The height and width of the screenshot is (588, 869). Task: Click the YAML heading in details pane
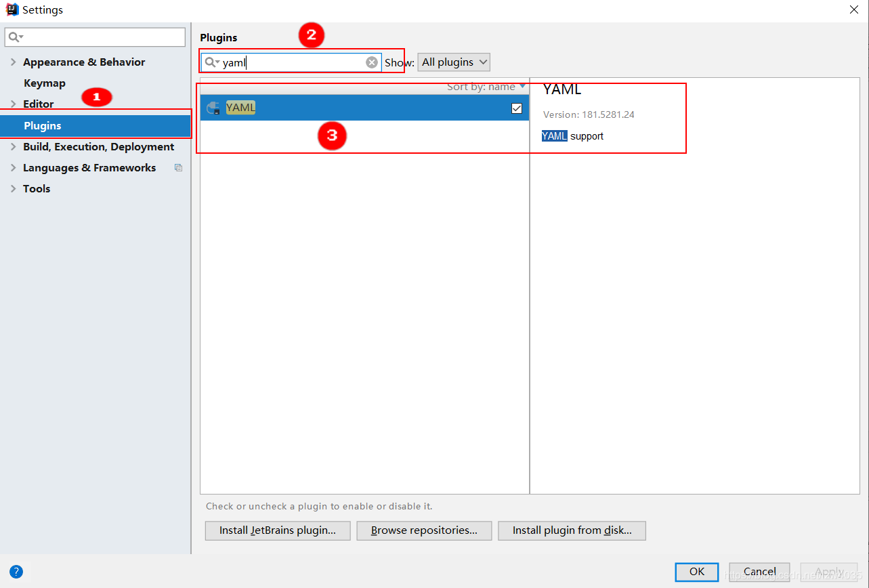[562, 89]
